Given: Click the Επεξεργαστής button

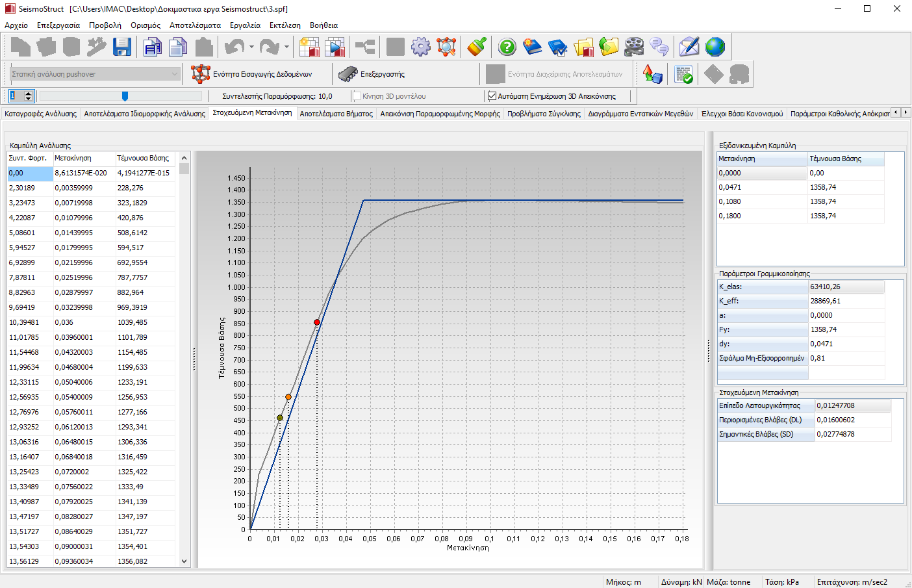Looking at the screenshot, I should 372,74.
